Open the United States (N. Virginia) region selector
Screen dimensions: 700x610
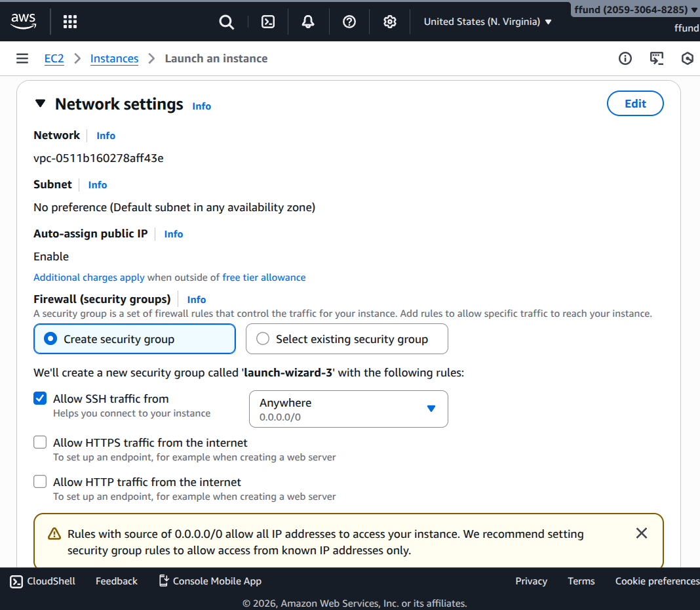pyautogui.click(x=488, y=22)
